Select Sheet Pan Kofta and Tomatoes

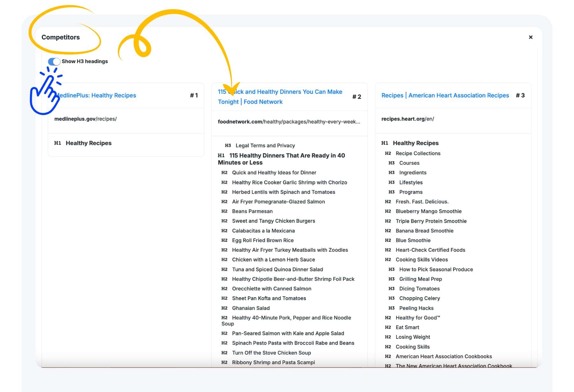(x=269, y=298)
